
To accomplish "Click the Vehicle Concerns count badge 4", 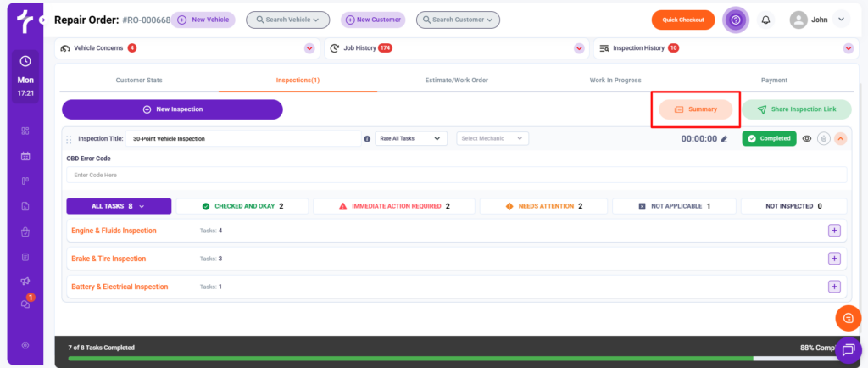I will (x=131, y=48).
